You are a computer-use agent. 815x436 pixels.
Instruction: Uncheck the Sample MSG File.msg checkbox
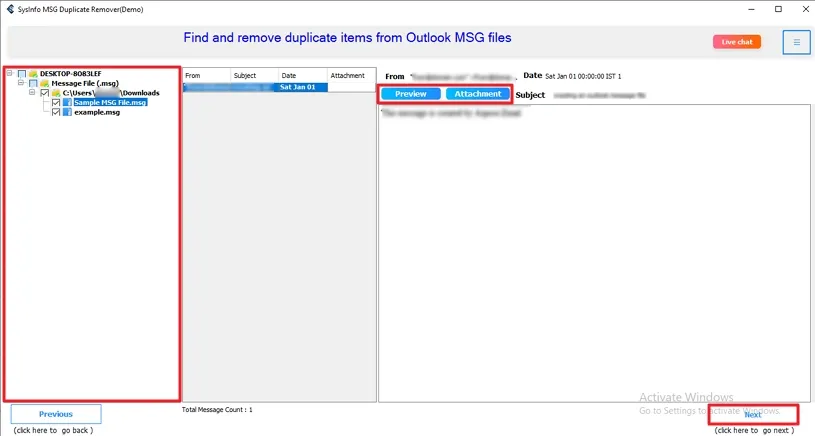[56, 102]
